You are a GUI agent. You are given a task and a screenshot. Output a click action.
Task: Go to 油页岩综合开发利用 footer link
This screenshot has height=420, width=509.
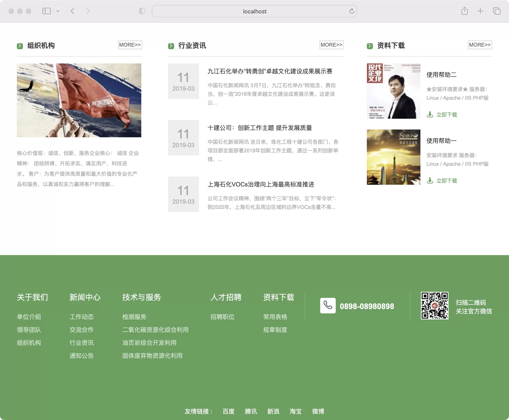150,343
